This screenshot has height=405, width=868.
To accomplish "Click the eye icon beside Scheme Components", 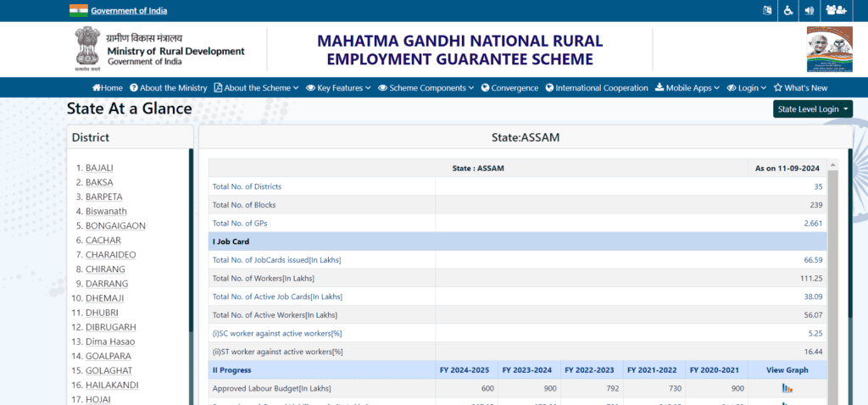I will [382, 88].
